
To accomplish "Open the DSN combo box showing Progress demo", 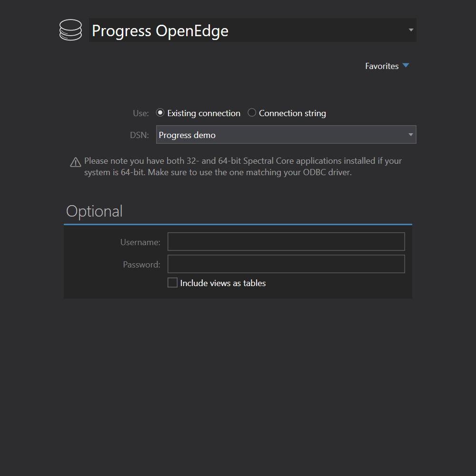I will click(281, 135).
